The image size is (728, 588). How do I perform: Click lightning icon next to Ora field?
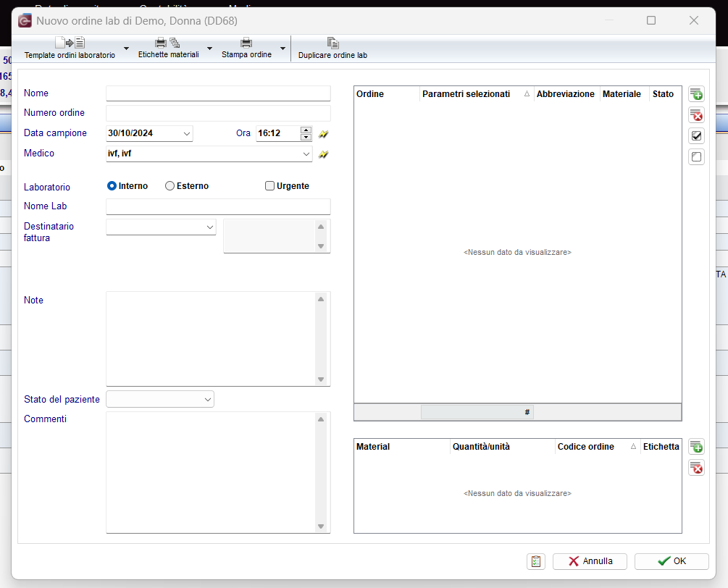coord(324,134)
